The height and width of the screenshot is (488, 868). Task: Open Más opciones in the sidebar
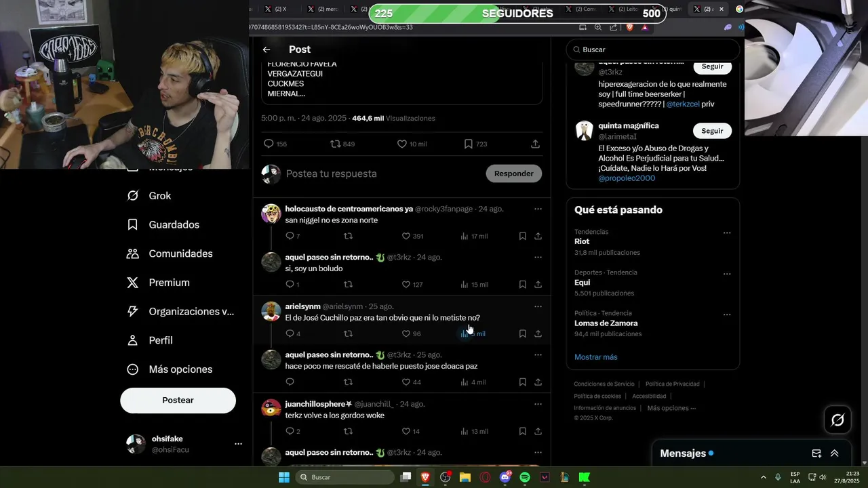[x=170, y=369]
